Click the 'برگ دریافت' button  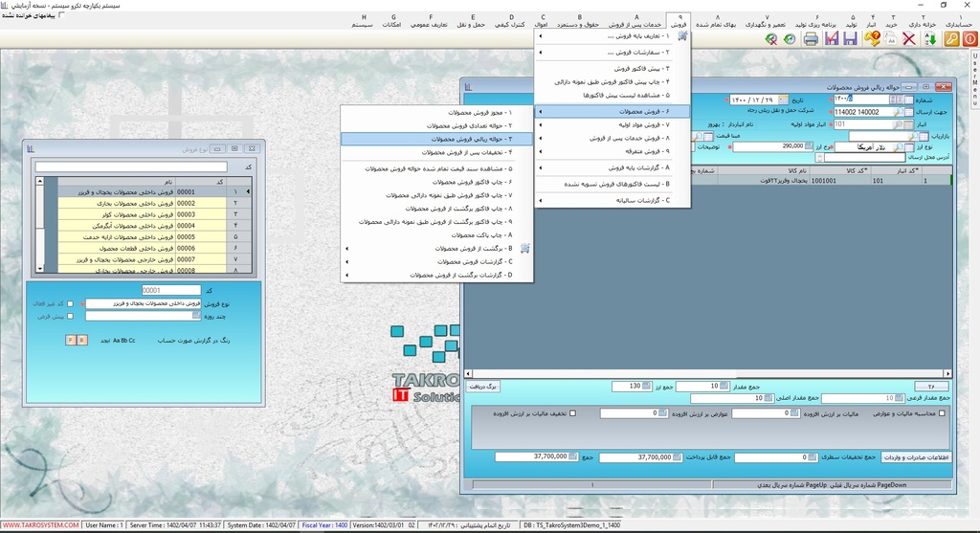pos(486,386)
